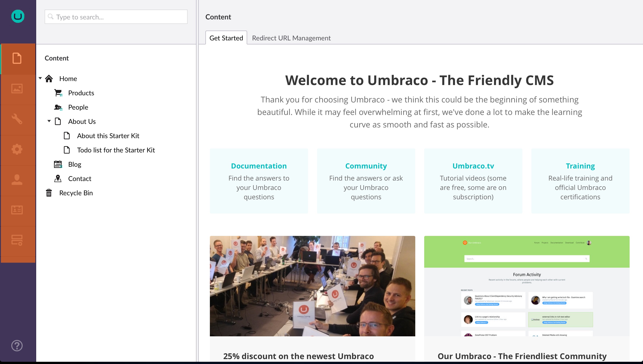Viewport: 643px width, 364px height.
Task: Open the Media section picture icon
Action: coord(17,89)
